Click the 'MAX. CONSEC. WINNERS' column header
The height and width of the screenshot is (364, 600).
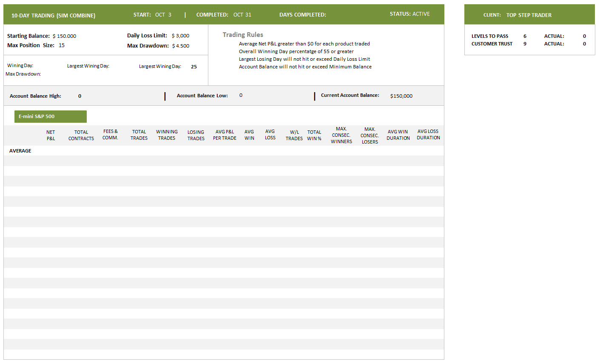coord(341,135)
